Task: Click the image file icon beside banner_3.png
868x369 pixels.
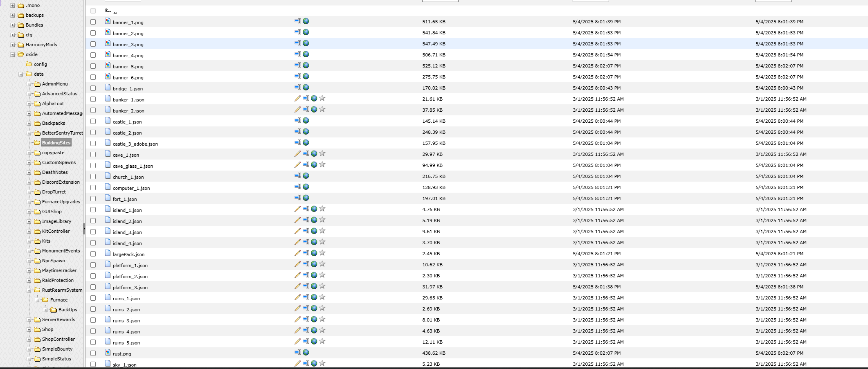Action: click(x=108, y=43)
